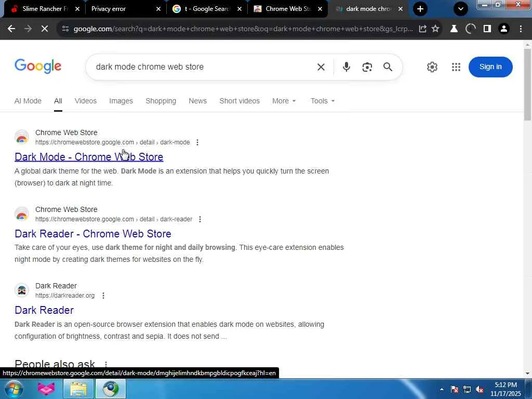Open the Action Center flag icon
This screenshot has width=532, height=399.
tap(455, 389)
